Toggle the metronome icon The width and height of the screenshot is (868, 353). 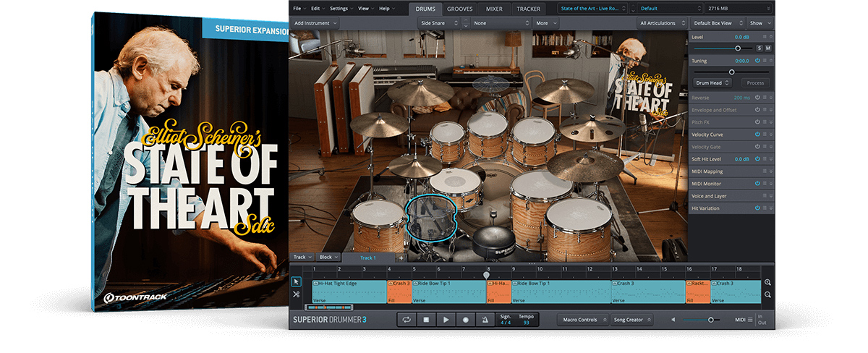pyautogui.click(x=485, y=319)
